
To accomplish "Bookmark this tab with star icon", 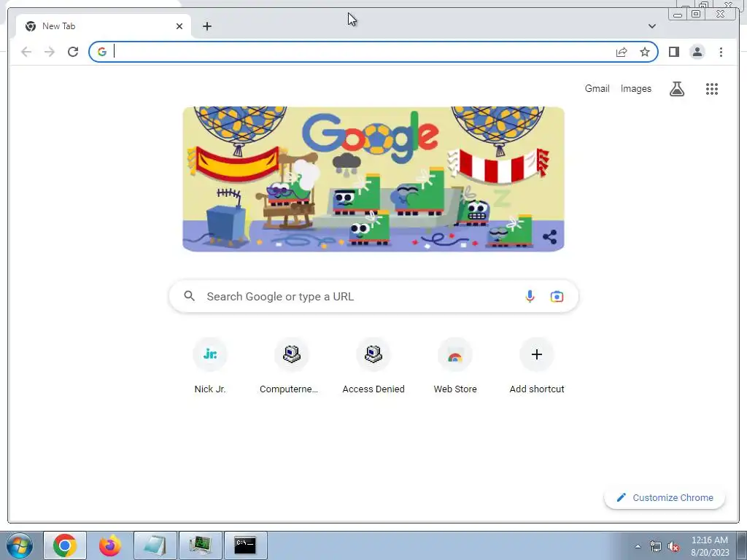I will (x=645, y=52).
